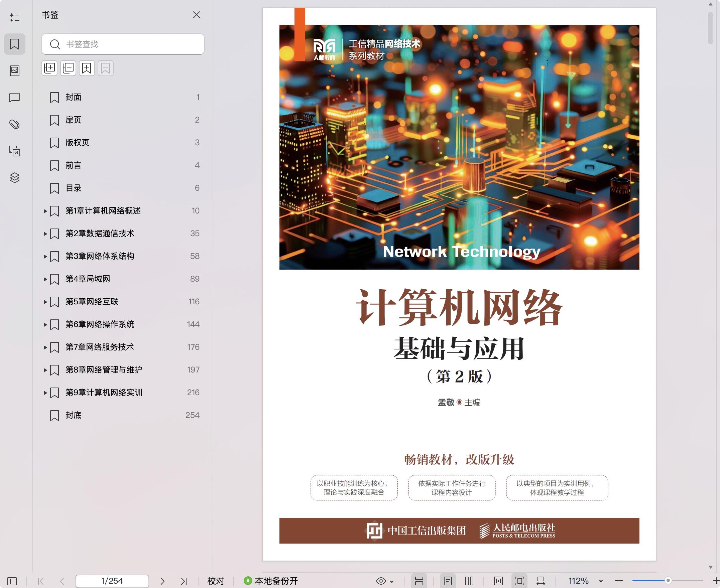720x588 pixels.
Task: Zoom in with the plus button
Action: [x=716, y=581]
